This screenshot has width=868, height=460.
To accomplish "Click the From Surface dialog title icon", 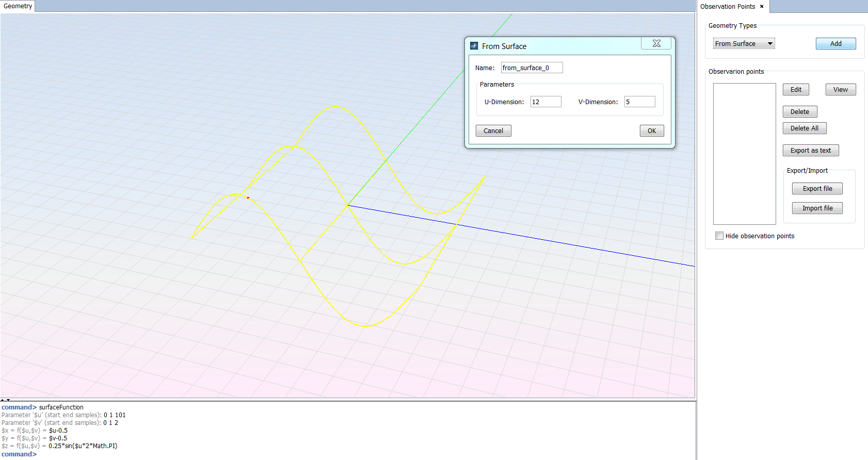I will coord(474,46).
